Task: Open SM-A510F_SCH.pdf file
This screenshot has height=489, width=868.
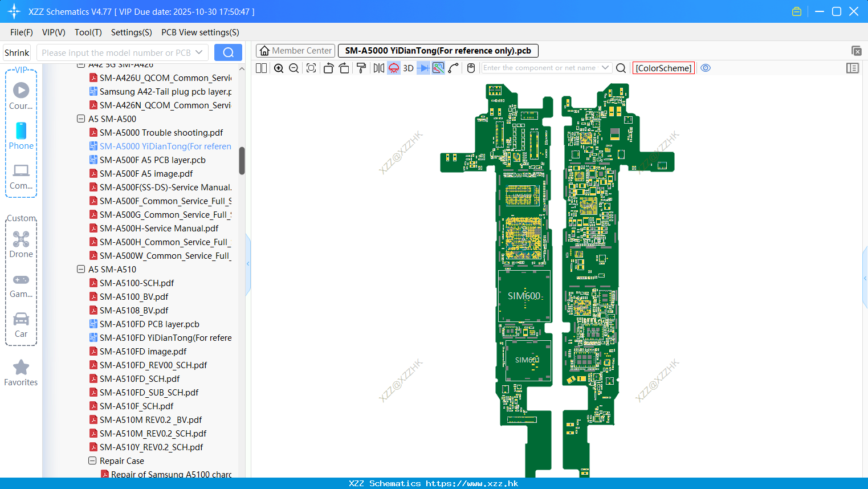Action: tap(136, 406)
